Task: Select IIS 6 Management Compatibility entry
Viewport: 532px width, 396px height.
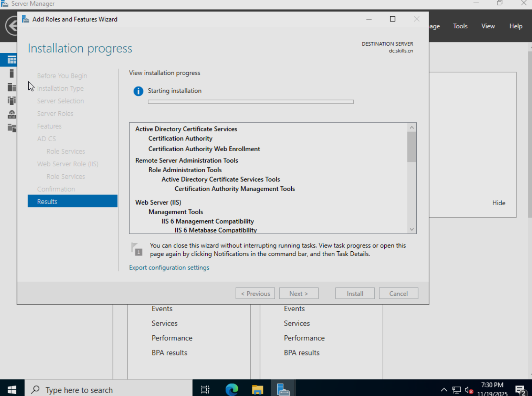Action: click(x=208, y=221)
